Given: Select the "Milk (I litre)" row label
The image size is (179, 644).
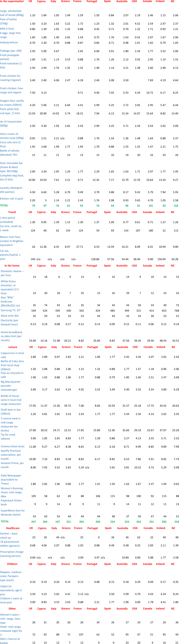Looking at the screenshot, I should click(x=7, y=29).
